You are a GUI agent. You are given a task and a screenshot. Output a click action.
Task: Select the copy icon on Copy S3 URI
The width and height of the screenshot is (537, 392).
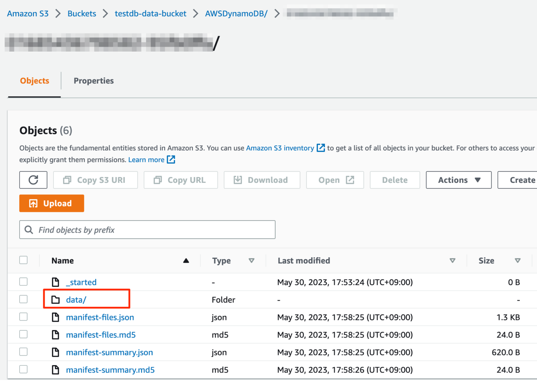[67, 180]
